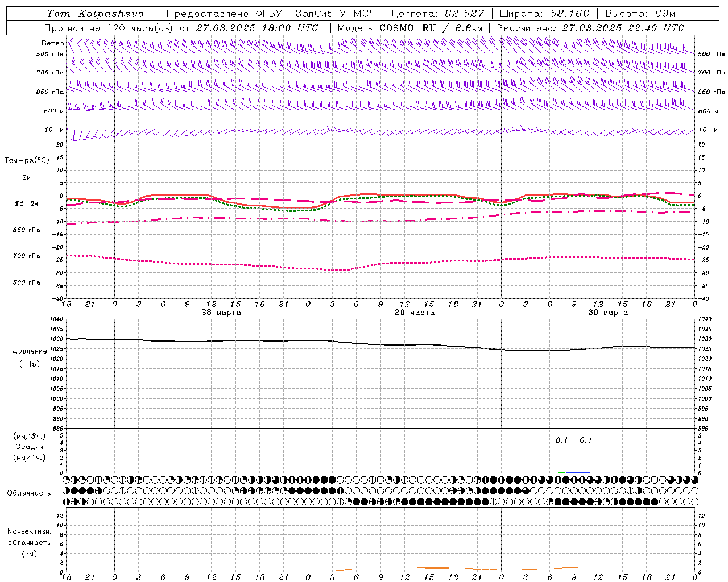The image size is (728, 582).
Task: Click the station title Tom_Kolpashevo
Action: (95, 14)
